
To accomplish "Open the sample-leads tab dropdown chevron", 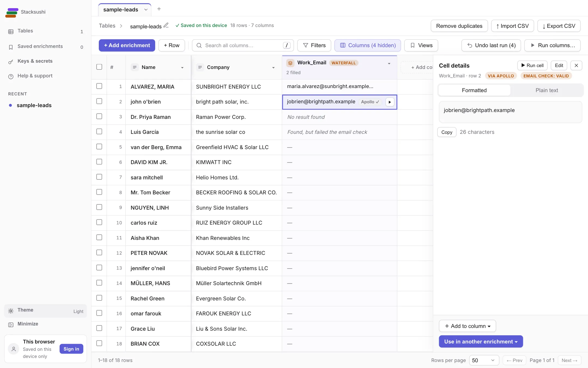I will [146, 10].
